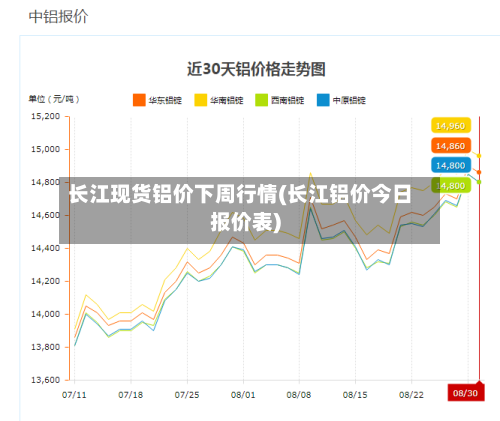
Task: Click the 13,600 y-axis label
Action: pos(46,380)
